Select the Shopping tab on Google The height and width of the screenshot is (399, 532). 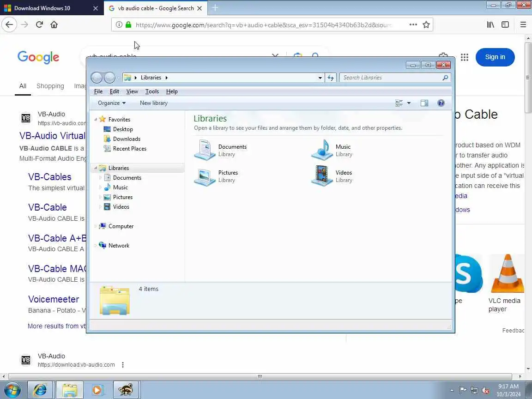(x=50, y=86)
